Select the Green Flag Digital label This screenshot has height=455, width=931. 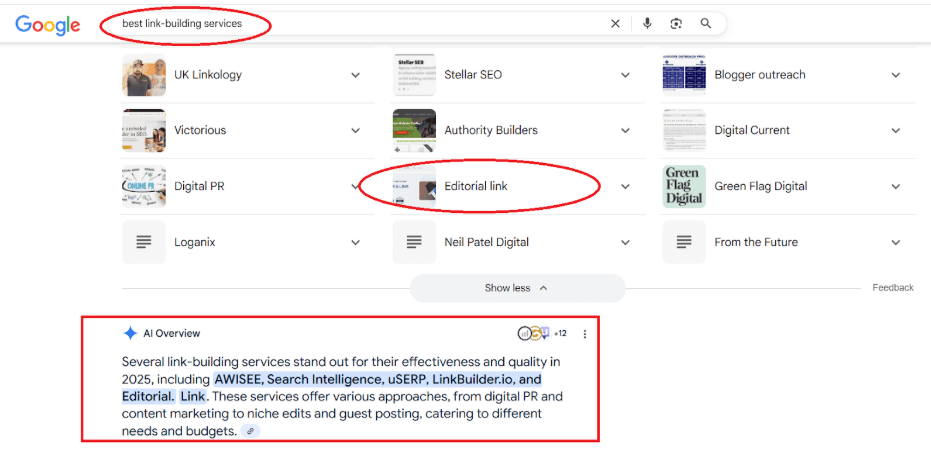click(x=761, y=186)
